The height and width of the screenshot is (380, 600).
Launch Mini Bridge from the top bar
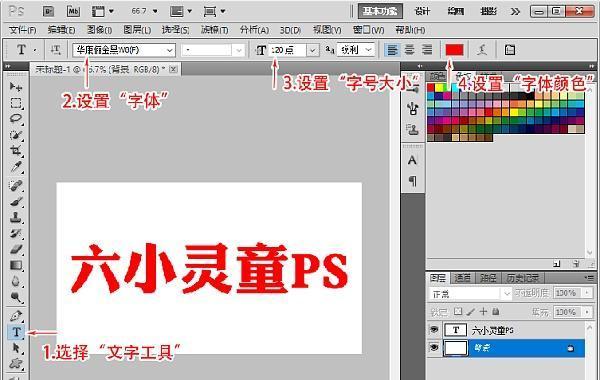[73, 11]
